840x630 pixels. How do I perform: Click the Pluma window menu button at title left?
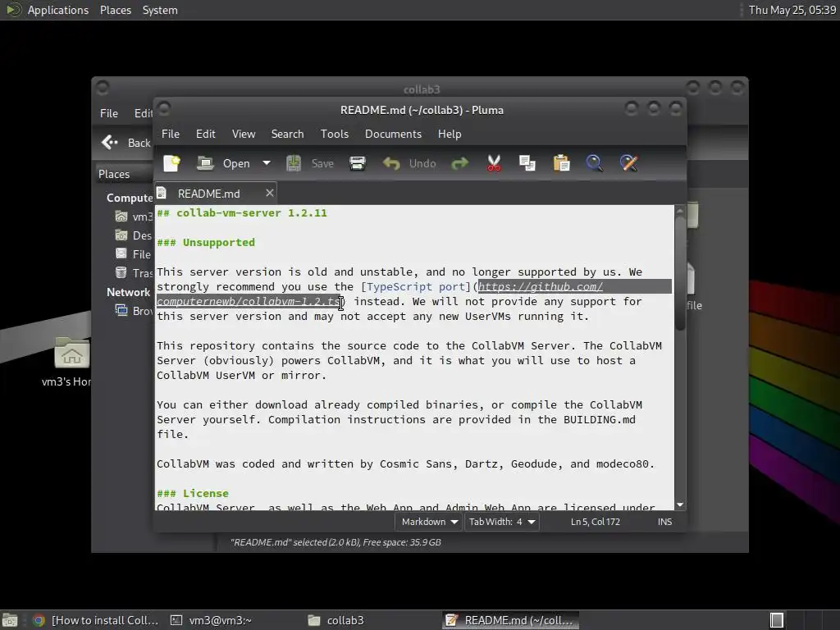pos(164,109)
